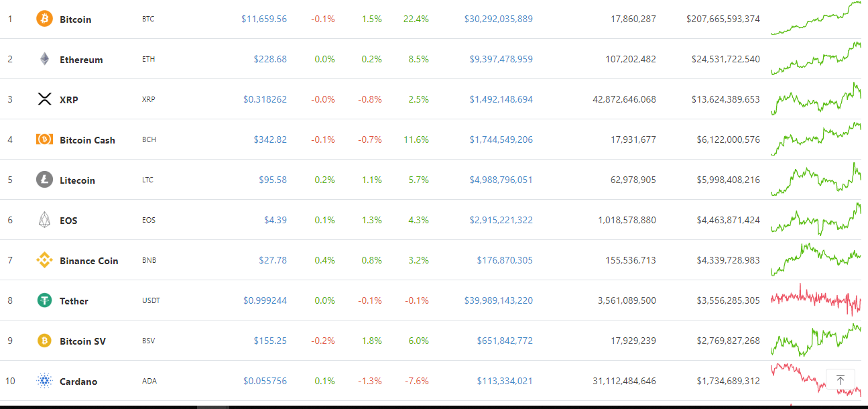Open the Cardano name link

[x=78, y=382]
